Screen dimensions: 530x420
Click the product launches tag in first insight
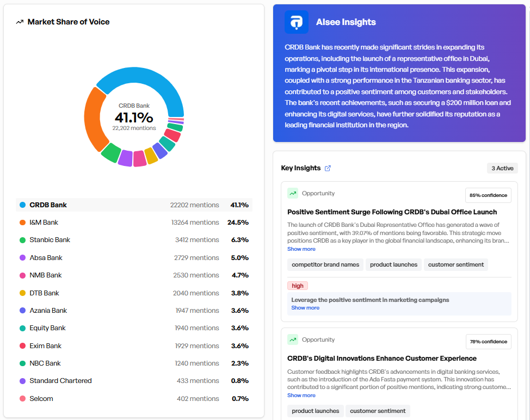tap(393, 265)
